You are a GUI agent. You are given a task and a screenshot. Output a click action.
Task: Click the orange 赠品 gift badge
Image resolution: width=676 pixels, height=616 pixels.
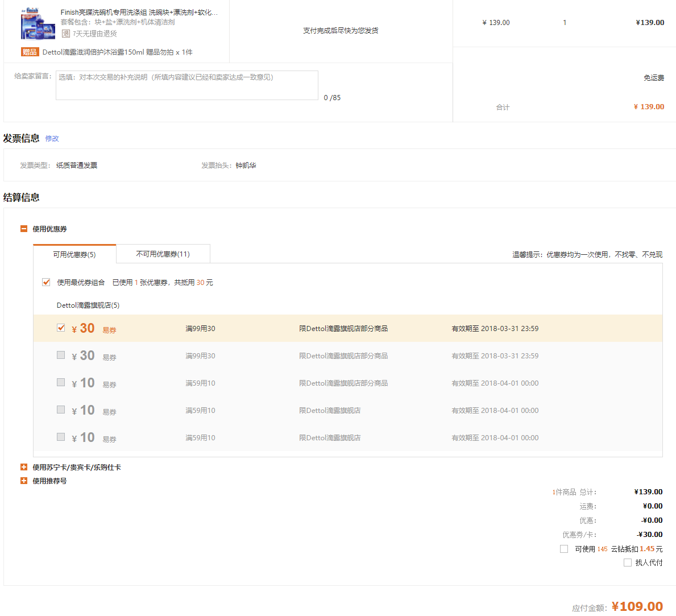pyautogui.click(x=30, y=52)
